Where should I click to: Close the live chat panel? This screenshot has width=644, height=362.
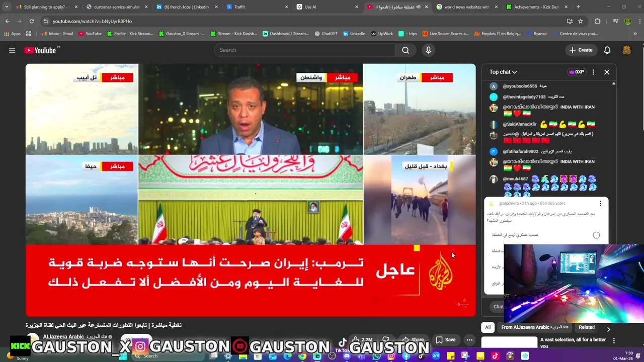(607, 72)
